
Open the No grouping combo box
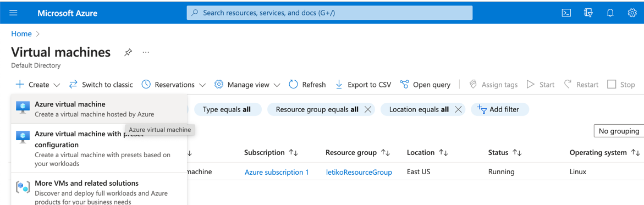[x=619, y=131]
